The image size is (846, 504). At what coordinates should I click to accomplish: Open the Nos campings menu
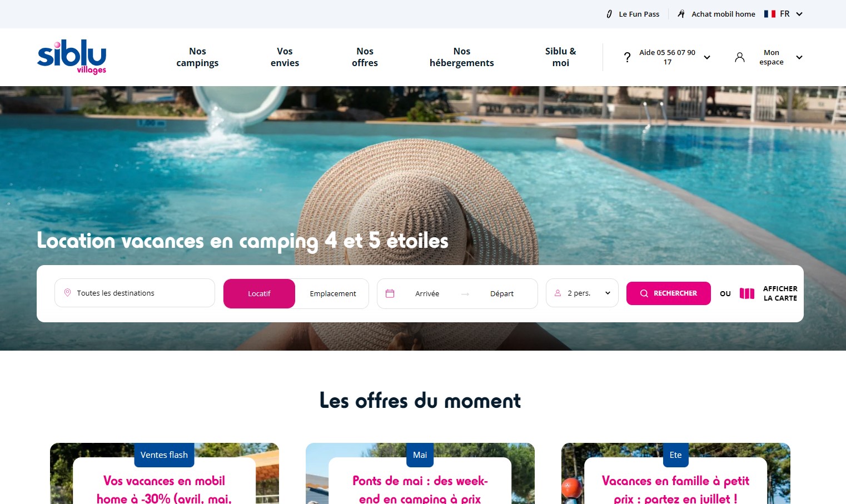pyautogui.click(x=197, y=57)
